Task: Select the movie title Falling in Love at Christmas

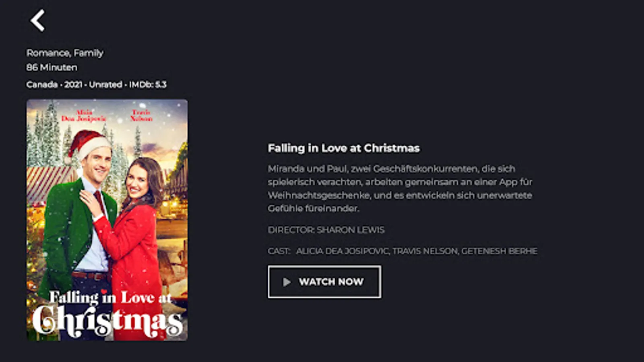Action: coord(344,148)
